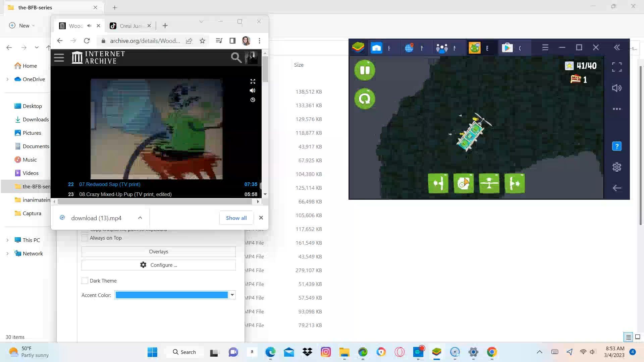Open new Chrome tab
The image size is (644, 362).
(165, 26)
